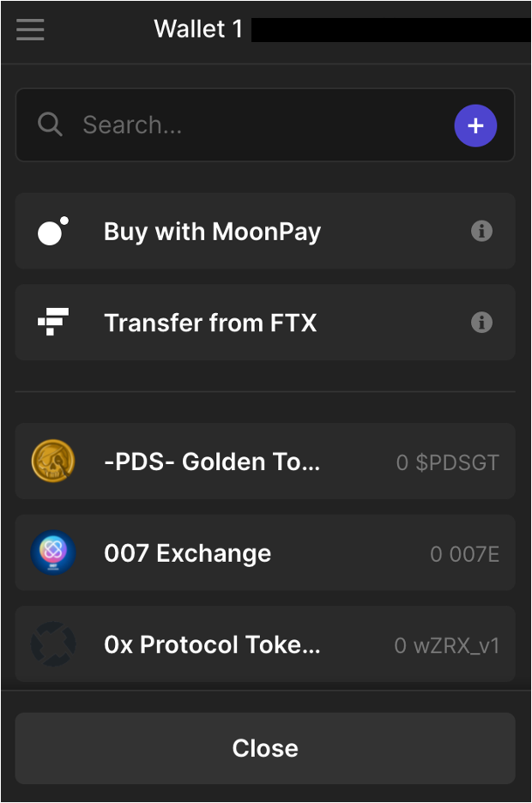Open the hamburger menu
The image size is (532, 803).
click(30, 29)
